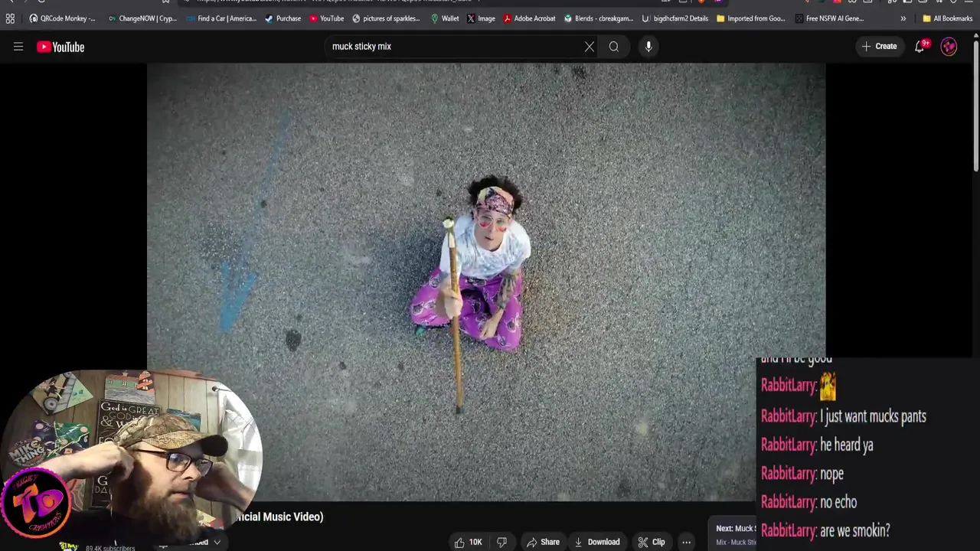Open the Create menu
Image resolution: width=980 pixels, height=551 pixels.
[x=879, y=47]
